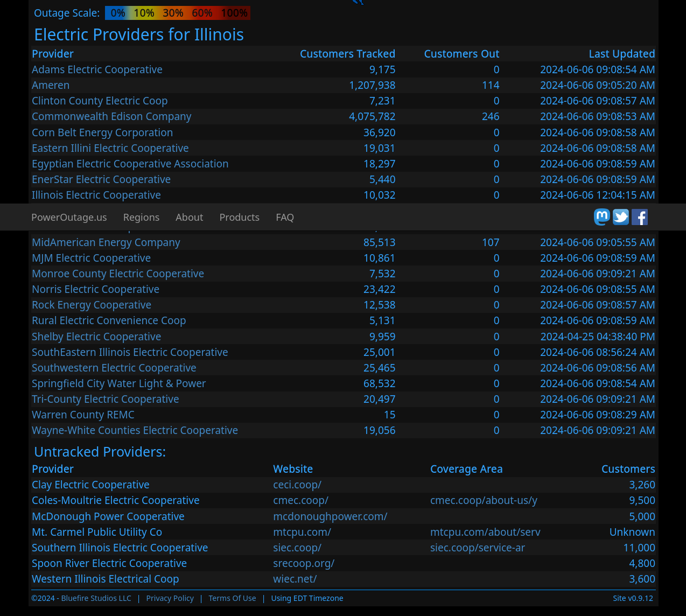Viewport: 686px width, 616px height.
Task: Select McDonough Power Cooperative
Action: tap(108, 516)
